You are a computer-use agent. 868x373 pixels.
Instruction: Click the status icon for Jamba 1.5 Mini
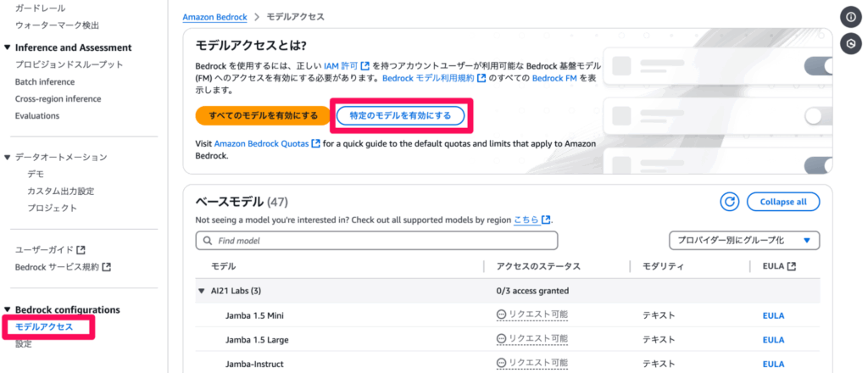click(x=501, y=315)
